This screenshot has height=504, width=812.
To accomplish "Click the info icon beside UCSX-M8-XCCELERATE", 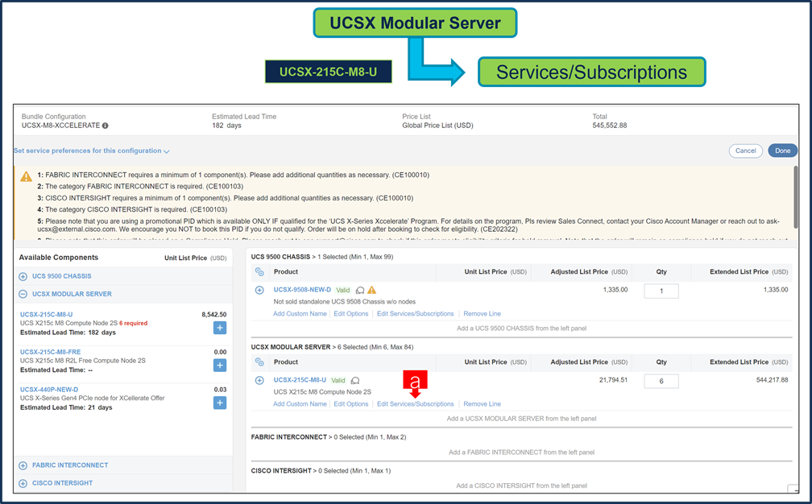I will click(x=105, y=126).
